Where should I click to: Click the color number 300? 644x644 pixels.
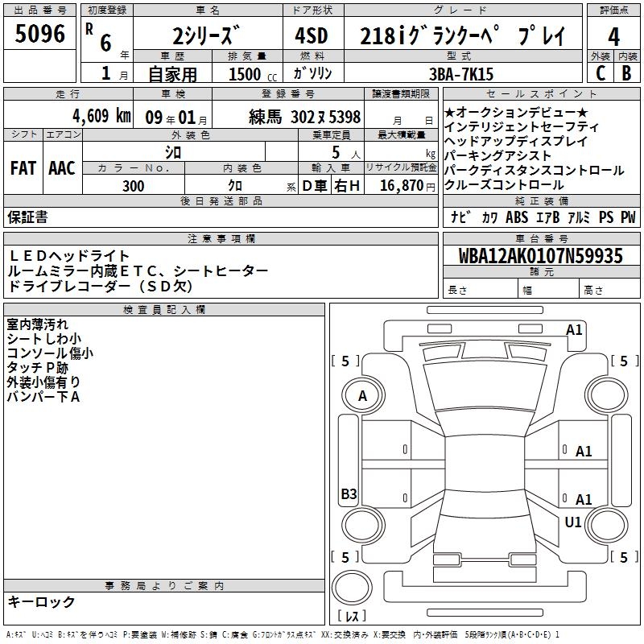click(x=134, y=186)
